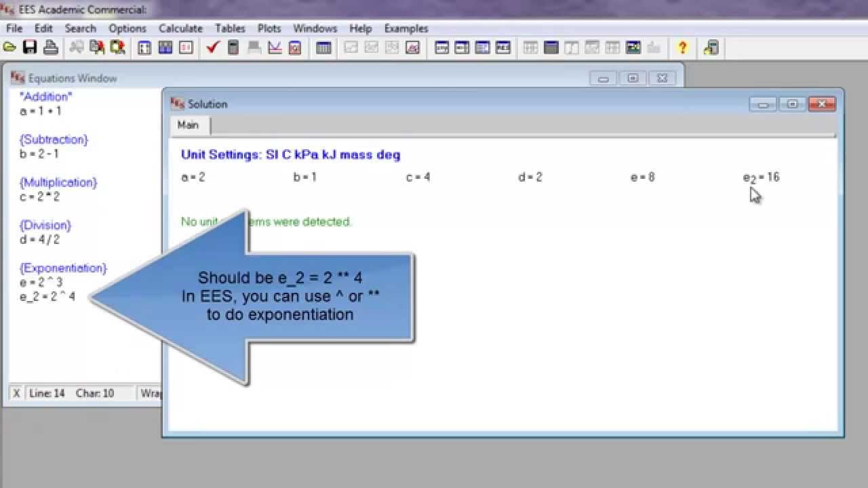
Task: Click the result c = 4 in Solution
Action: tap(418, 178)
